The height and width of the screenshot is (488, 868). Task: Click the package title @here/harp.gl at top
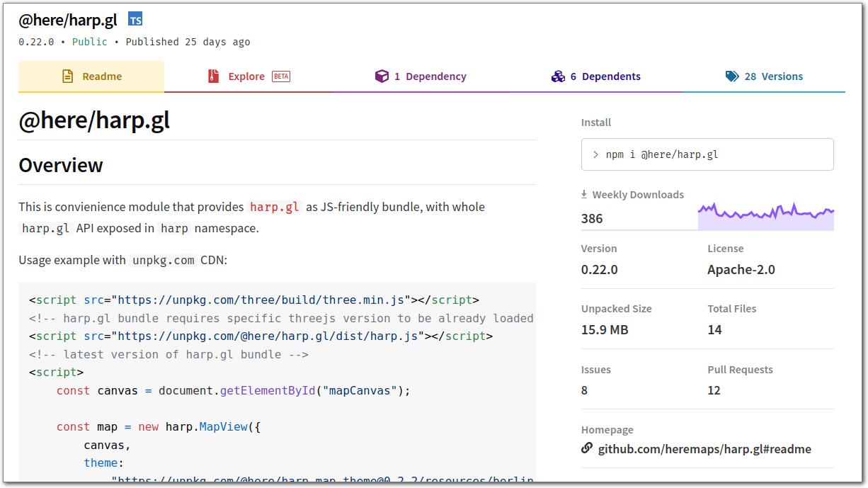(x=68, y=20)
